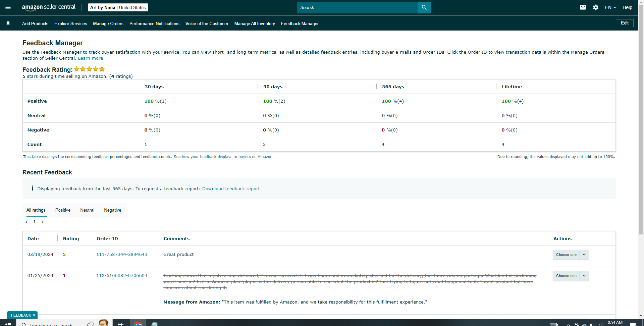Click the Help link in the header
The height and width of the screenshot is (326, 644).
click(x=627, y=7)
